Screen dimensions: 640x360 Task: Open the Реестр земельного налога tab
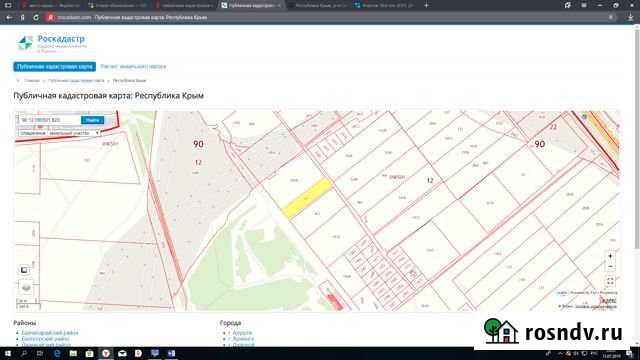[x=133, y=67]
